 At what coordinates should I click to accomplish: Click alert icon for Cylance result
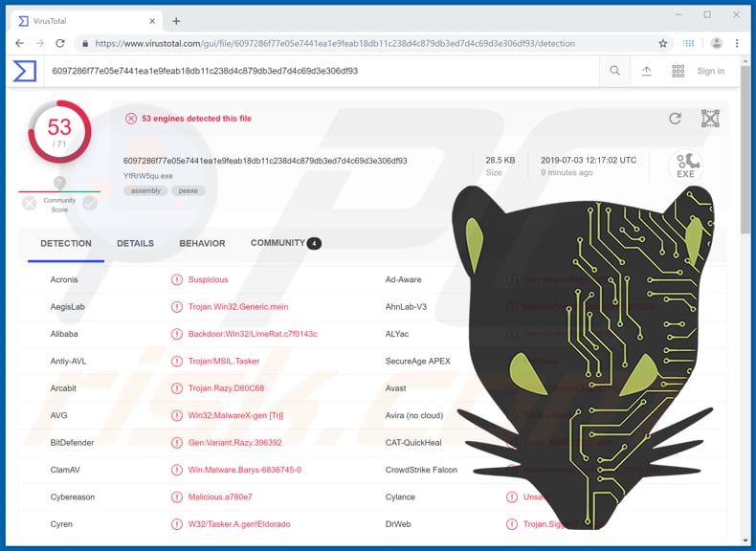point(512,497)
